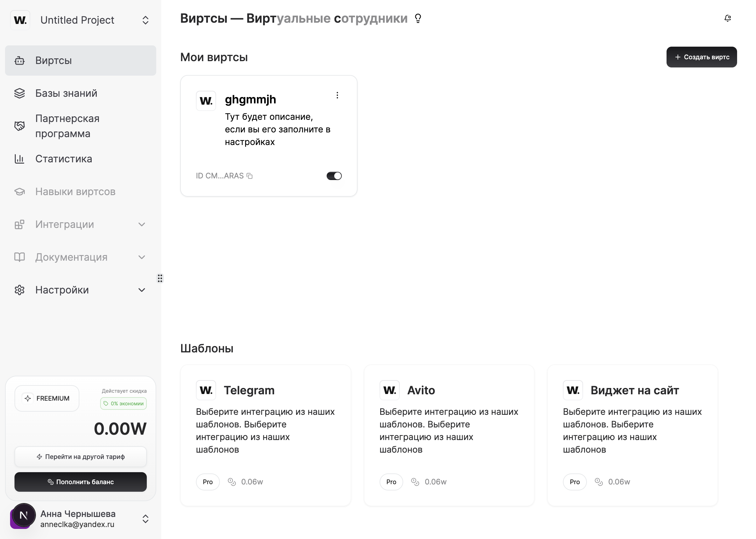756x539 pixels.
Task: Click the Pro badge on Telegram template
Action: click(208, 482)
